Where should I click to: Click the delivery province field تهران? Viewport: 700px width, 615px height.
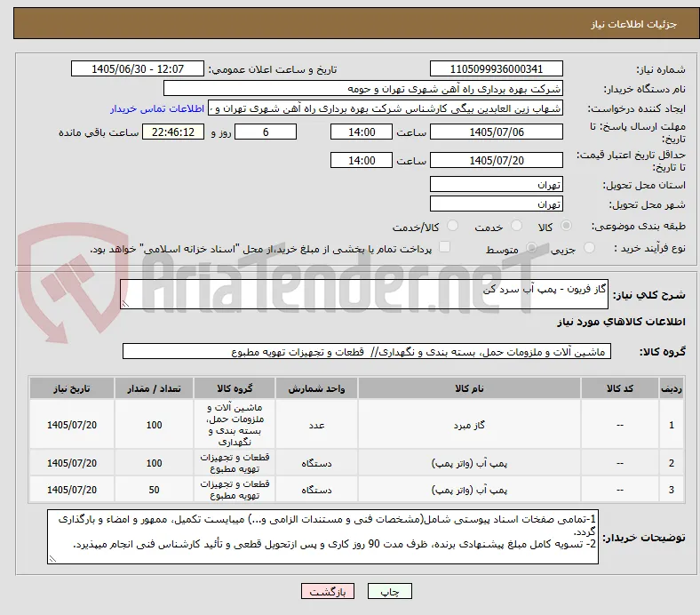click(x=496, y=184)
